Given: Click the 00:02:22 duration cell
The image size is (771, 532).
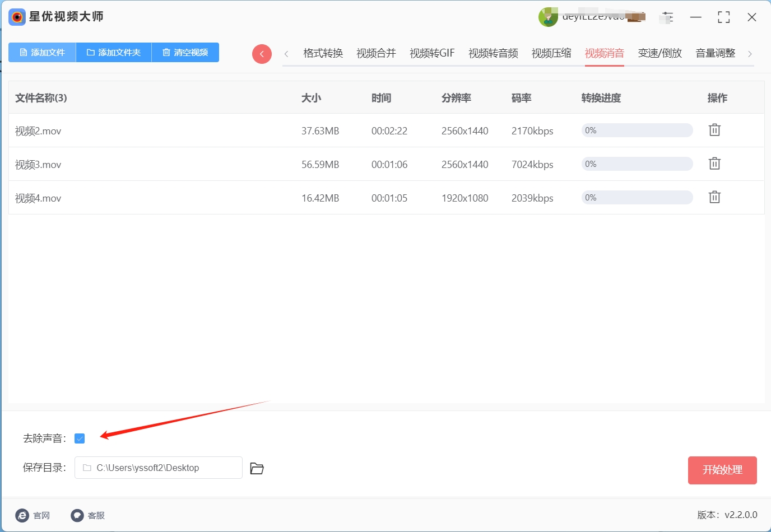Looking at the screenshot, I should point(389,131).
